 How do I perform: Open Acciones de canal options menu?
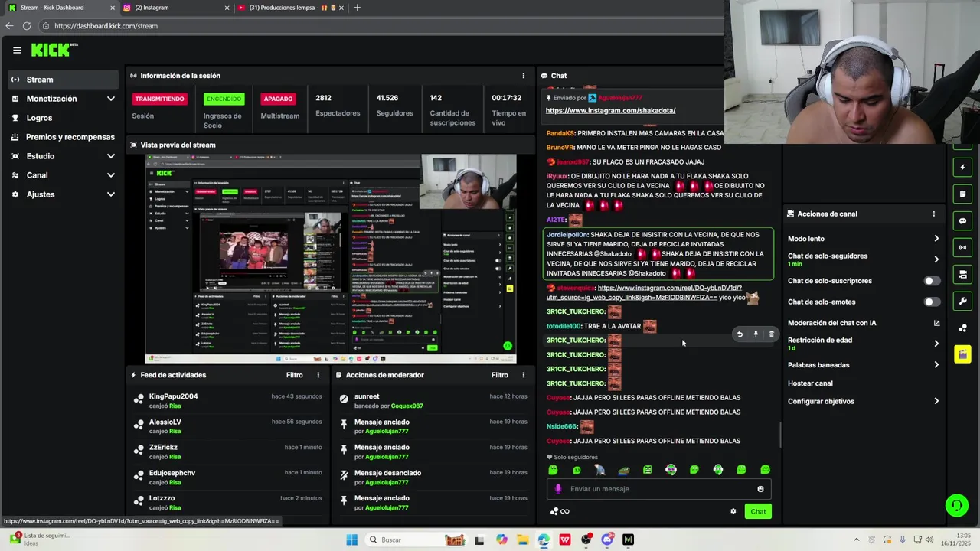tap(933, 214)
